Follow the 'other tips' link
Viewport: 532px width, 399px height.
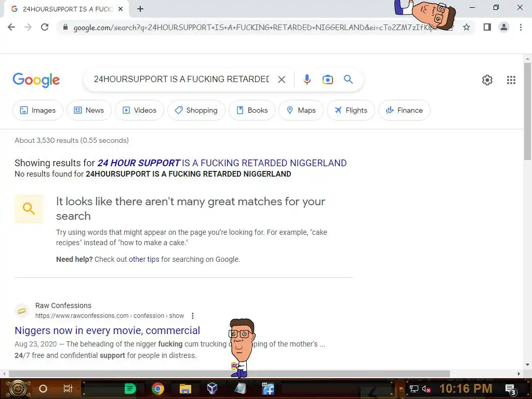[x=144, y=259]
